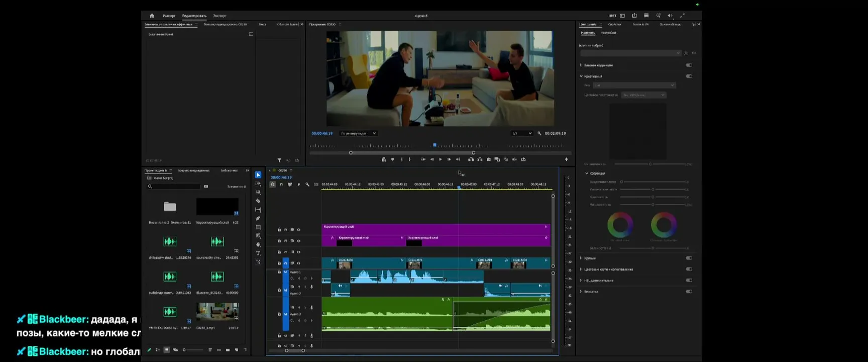Open the playback resolution 1/2 dropdown
868x362 pixels.
point(522,133)
